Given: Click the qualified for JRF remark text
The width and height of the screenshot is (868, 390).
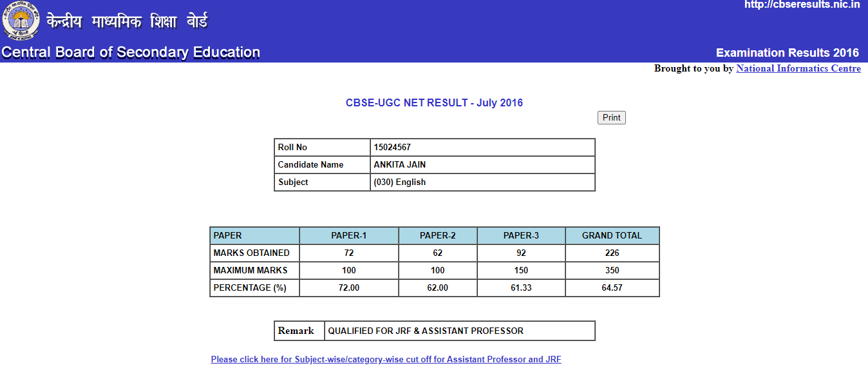Looking at the screenshot, I should tap(426, 331).
